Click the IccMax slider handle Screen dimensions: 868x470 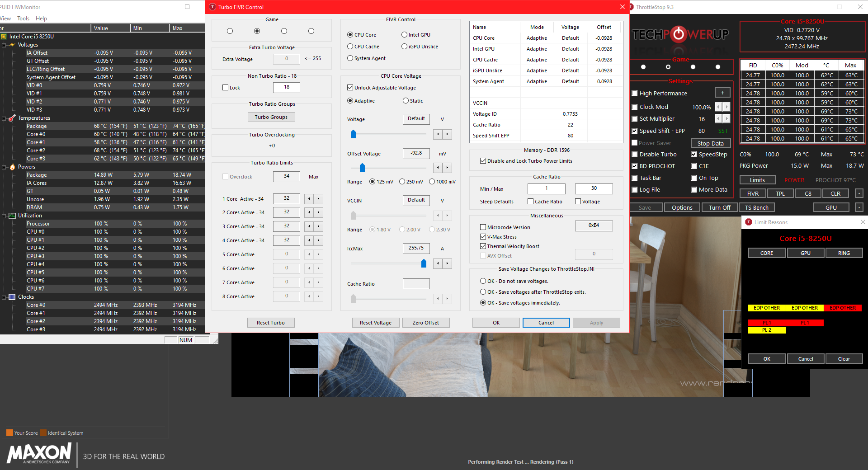(x=424, y=263)
